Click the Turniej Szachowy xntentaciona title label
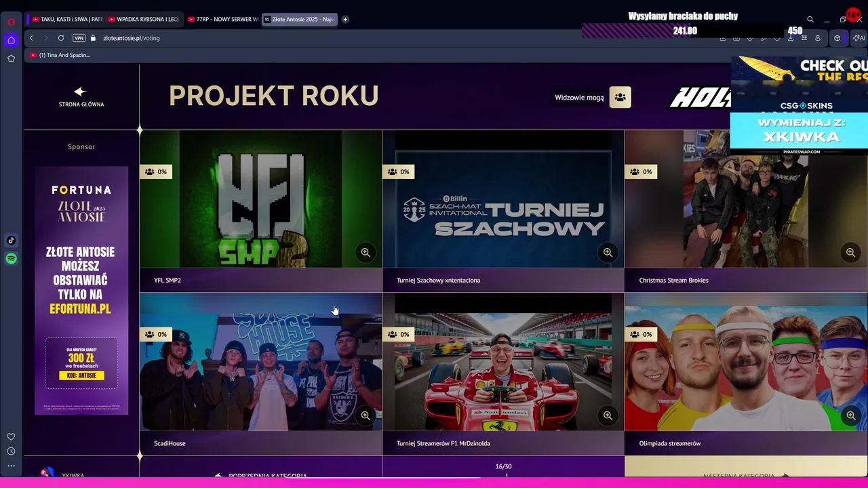868x488 pixels. point(438,280)
